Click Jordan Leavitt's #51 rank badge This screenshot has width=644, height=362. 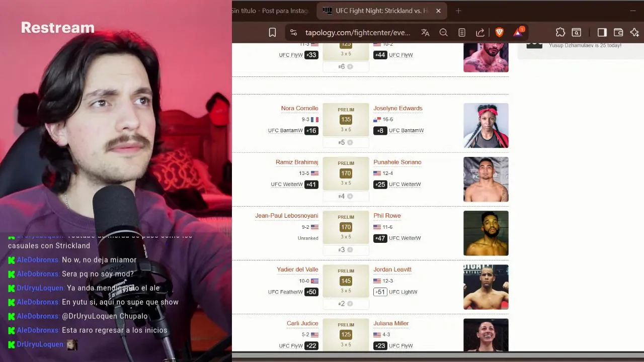[380, 292]
